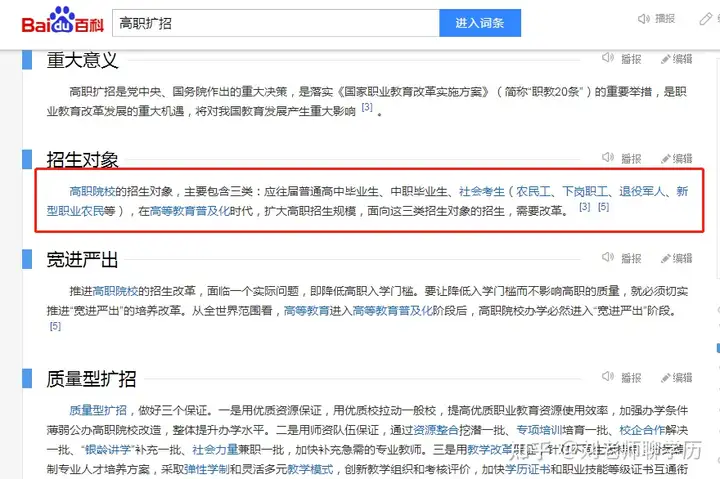
Task: Open the 资源整合 link
Action: [436, 430]
